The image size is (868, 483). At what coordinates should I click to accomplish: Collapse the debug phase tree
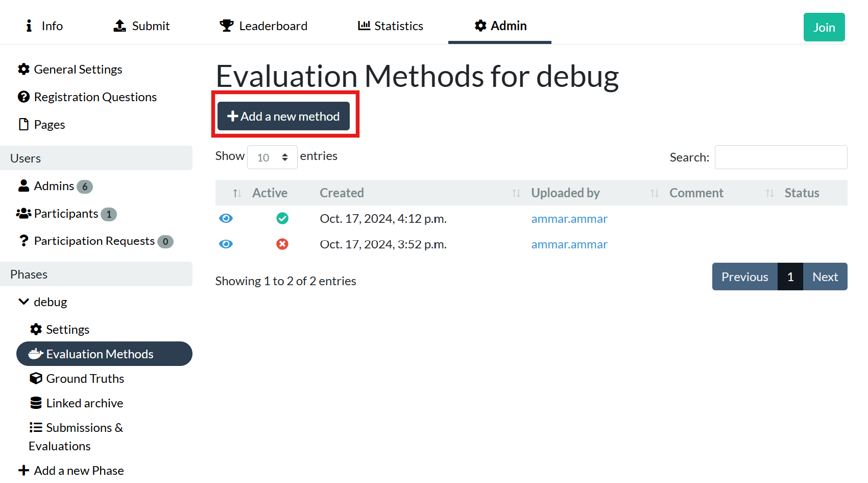[x=23, y=302]
